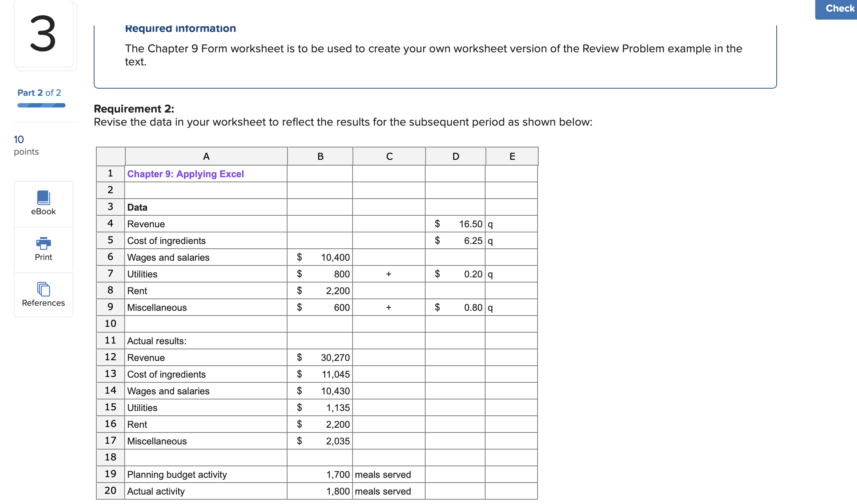The image size is (857, 504).
Task: Click the Chapter 9: Applying Excel title cell
Action: 185,174
